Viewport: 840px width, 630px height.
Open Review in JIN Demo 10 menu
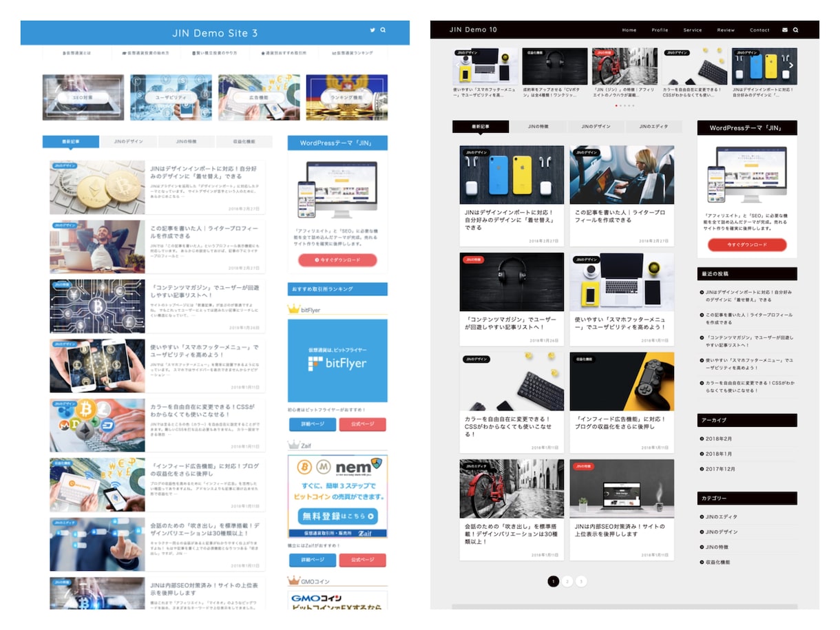pyautogui.click(x=726, y=30)
